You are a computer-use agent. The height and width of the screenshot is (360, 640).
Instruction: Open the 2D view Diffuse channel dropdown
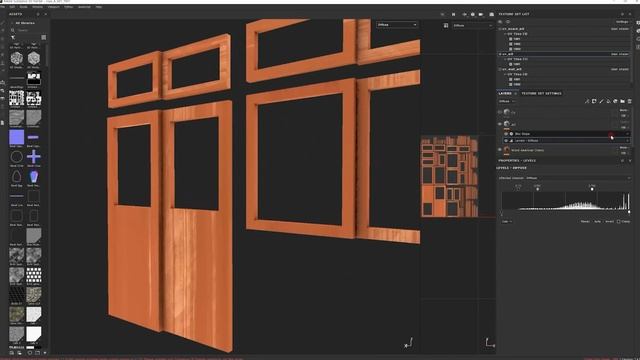[x=473, y=25]
